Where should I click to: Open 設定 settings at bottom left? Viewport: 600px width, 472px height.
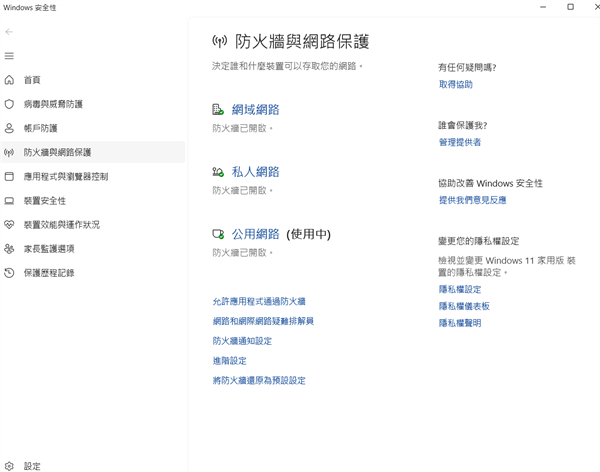coord(32,466)
